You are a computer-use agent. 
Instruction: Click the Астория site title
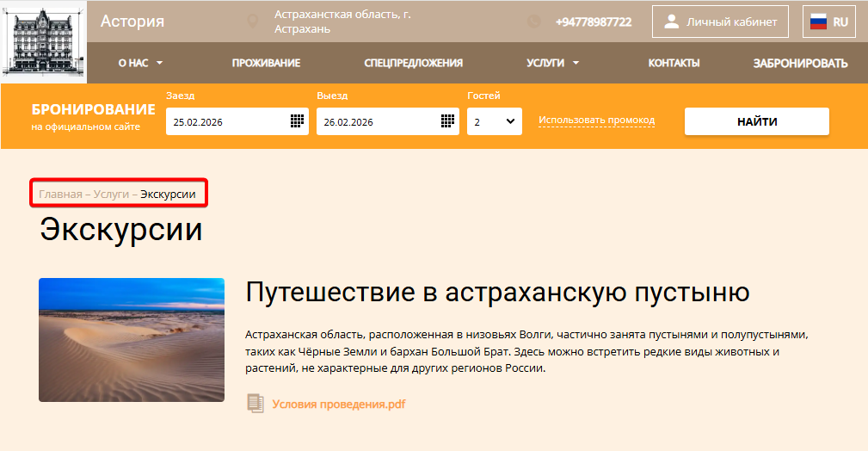click(132, 21)
